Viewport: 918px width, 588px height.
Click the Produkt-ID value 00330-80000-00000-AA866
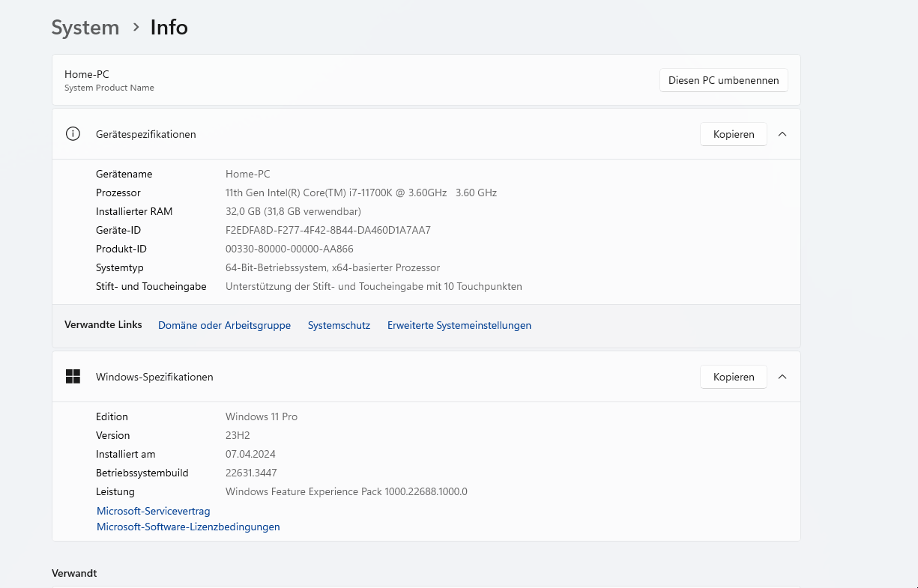pyautogui.click(x=289, y=249)
